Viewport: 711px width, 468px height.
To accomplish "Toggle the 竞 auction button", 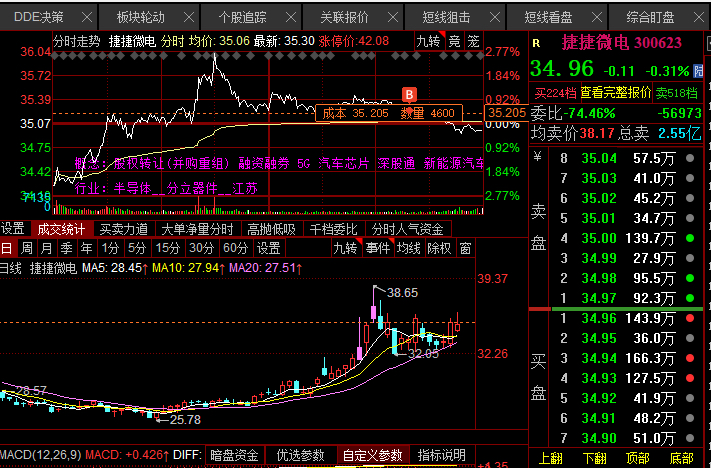I will (455, 41).
